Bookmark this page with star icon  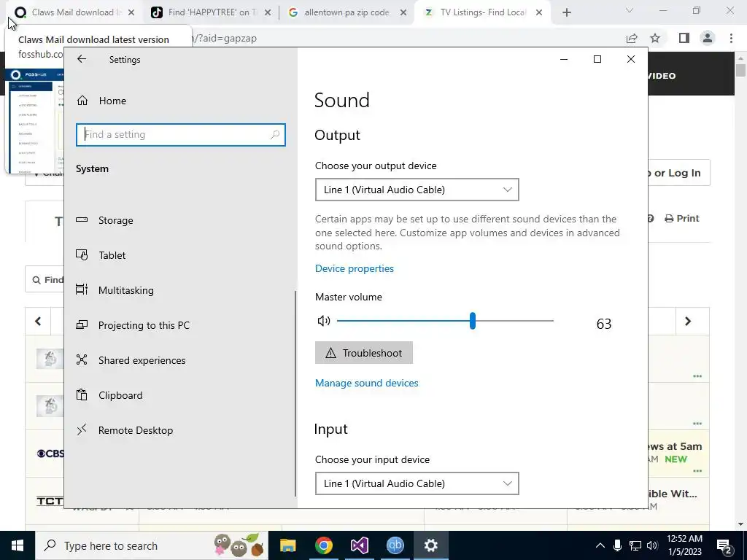click(x=655, y=38)
